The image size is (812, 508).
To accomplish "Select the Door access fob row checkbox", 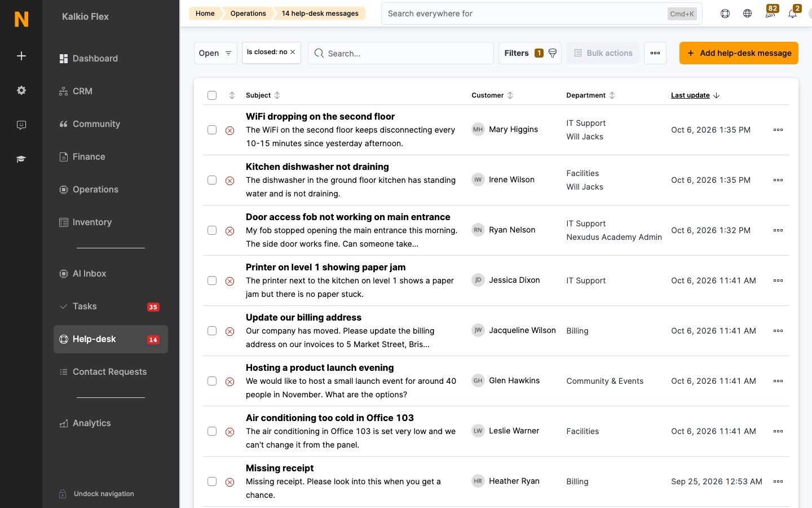I will 212,230.
